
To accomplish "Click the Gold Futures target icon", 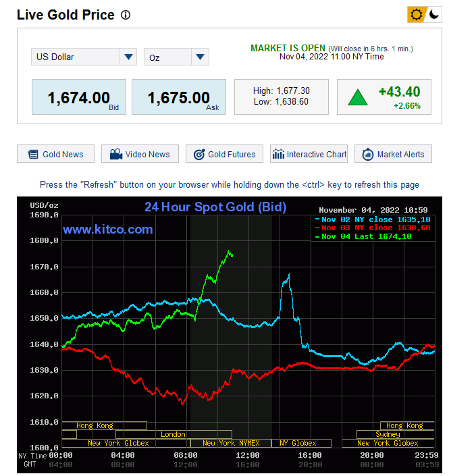I will 199,154.
